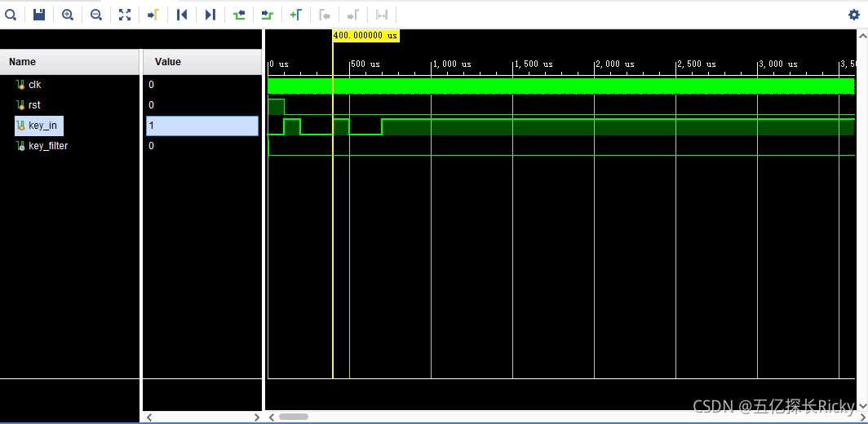Click the key_filter value 0
The width and height of the screenshot is (868, 424).
point(151,146)
